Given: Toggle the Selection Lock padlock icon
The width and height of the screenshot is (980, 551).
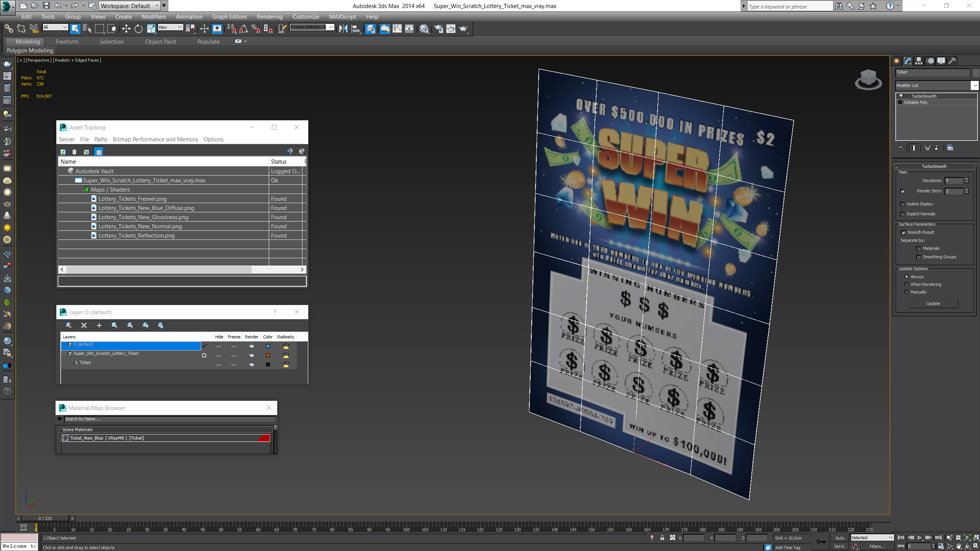Looking at the screenshot, I should coord(662,538).
